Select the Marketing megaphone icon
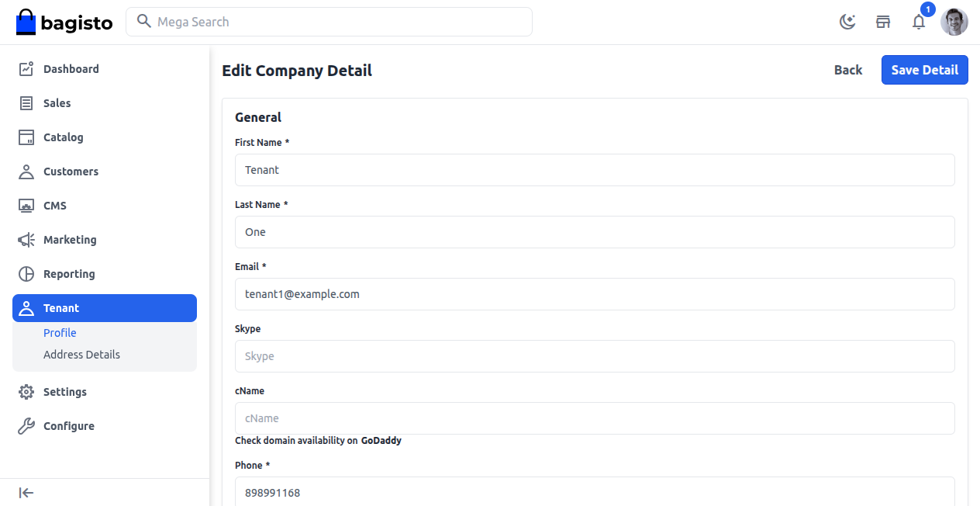This screenshot has height=506, width=980. click(26, 239)
